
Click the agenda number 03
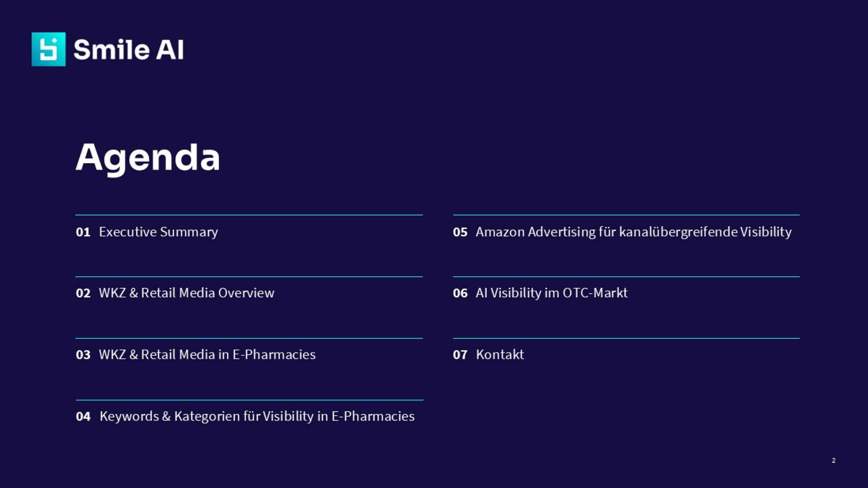tap(83, 355)
